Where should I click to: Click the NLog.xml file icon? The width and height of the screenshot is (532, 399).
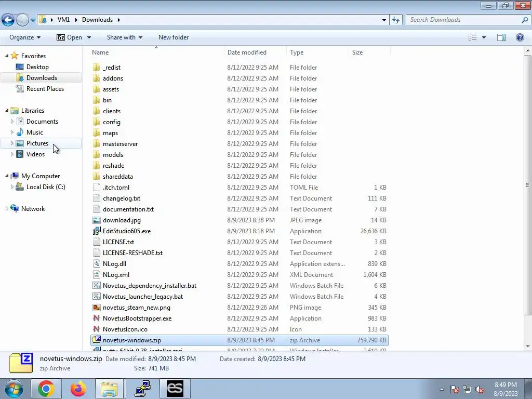coord(96,274)
